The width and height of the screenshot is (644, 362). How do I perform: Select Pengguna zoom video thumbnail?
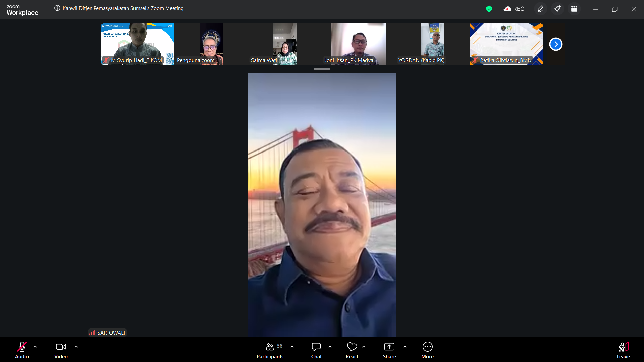point(211,44)
